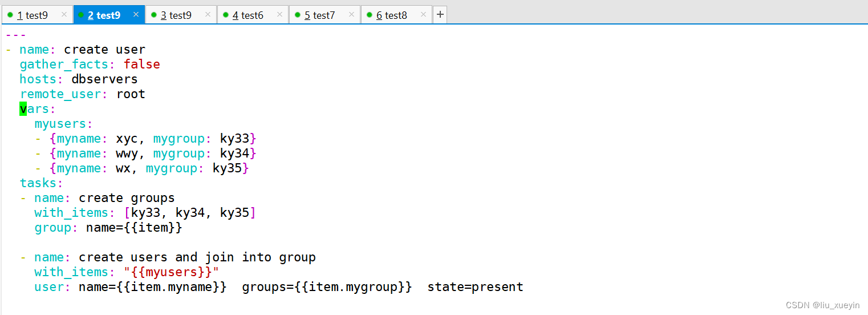Close the '4 test6' tab
Screen dimensions: 868x315
coord(279,15)
